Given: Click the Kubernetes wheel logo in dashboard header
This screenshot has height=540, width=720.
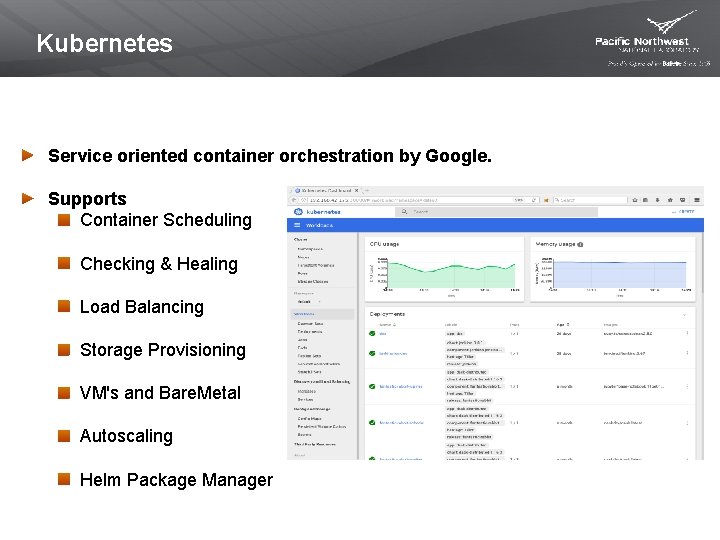Looking at the screenshot, I should pos(298,212).
